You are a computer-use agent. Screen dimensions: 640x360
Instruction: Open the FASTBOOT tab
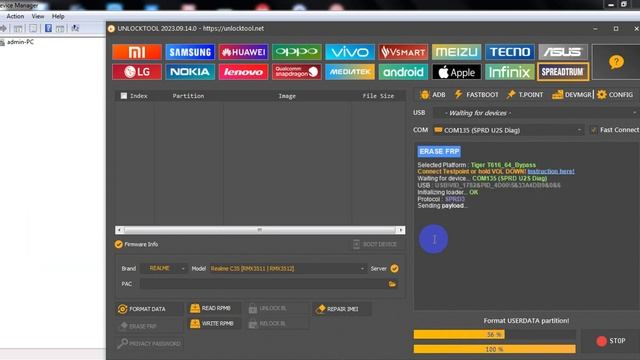pos(476,95)
